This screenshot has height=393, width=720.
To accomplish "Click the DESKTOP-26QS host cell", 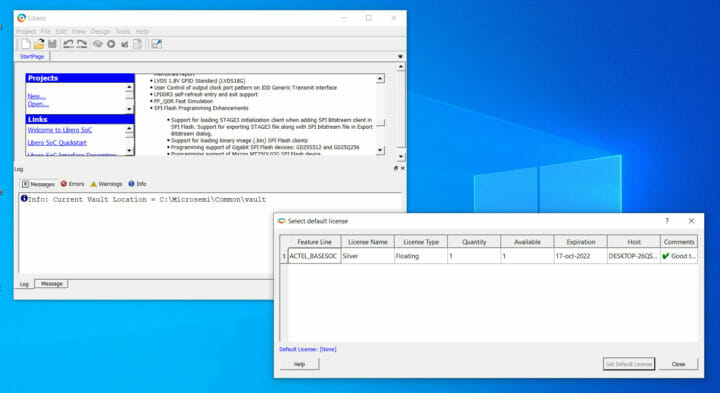I will click(634, 256).
